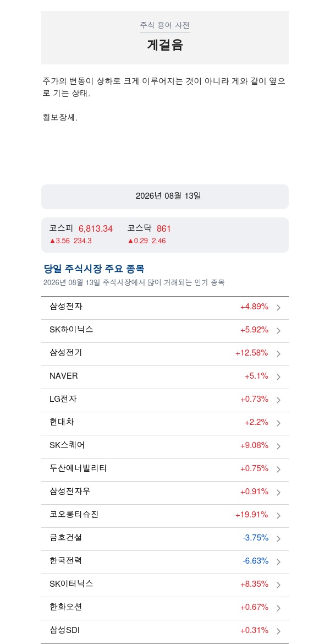Open the 주식 용어 사전 link
This screenshot has width=330, height=644.
(x=165, y=25)
